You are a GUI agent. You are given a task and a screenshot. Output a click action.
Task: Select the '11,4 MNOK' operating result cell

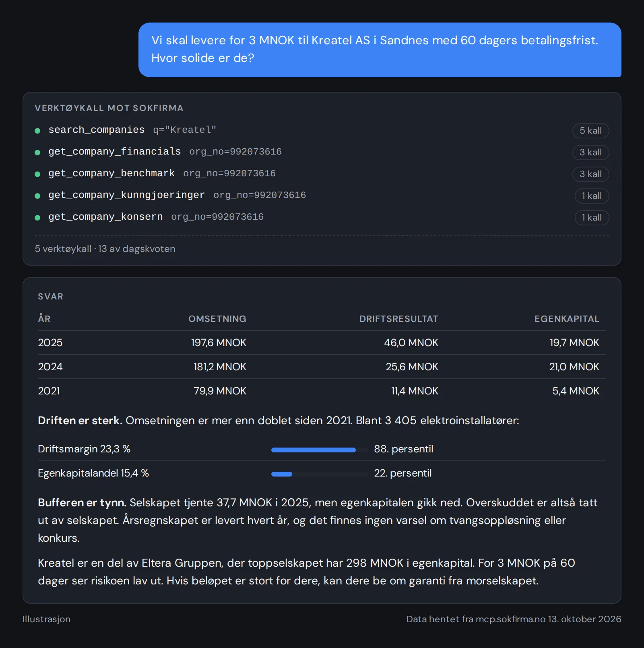click(415, 391)
